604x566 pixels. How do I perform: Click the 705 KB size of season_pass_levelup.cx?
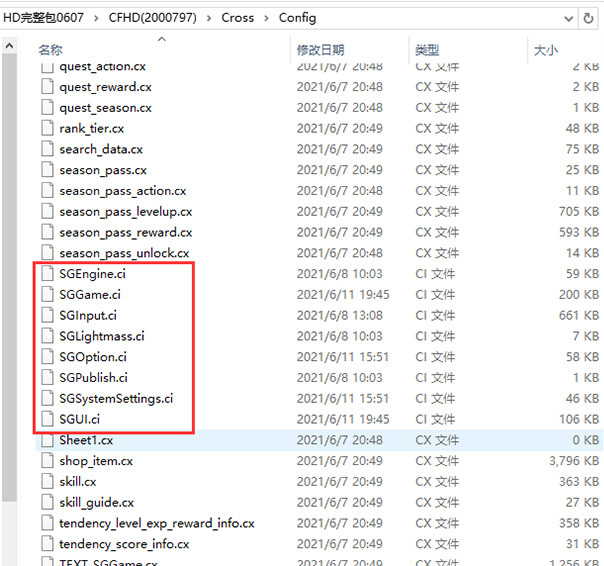(579, 211)
